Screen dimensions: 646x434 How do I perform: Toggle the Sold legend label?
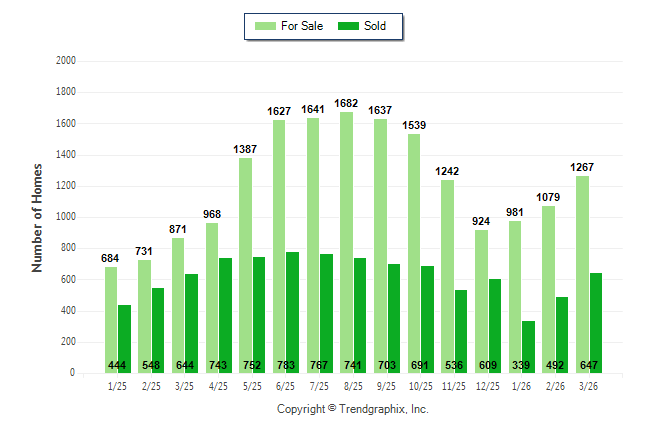coord(375,26)
